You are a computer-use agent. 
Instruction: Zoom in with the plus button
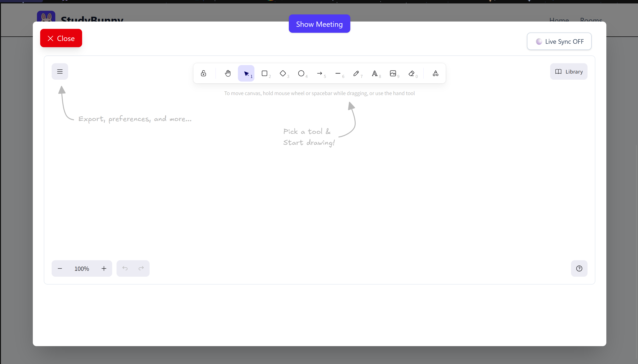point(104,268)
